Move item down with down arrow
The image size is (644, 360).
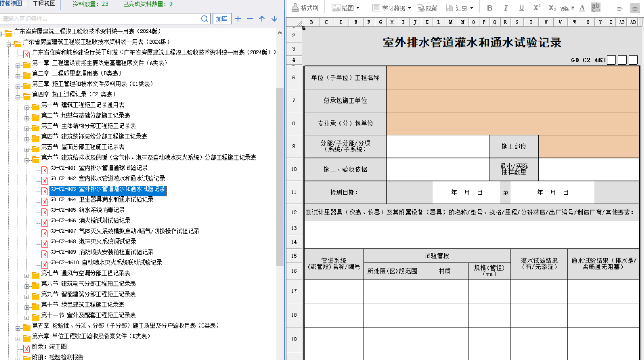click(274, 19)
